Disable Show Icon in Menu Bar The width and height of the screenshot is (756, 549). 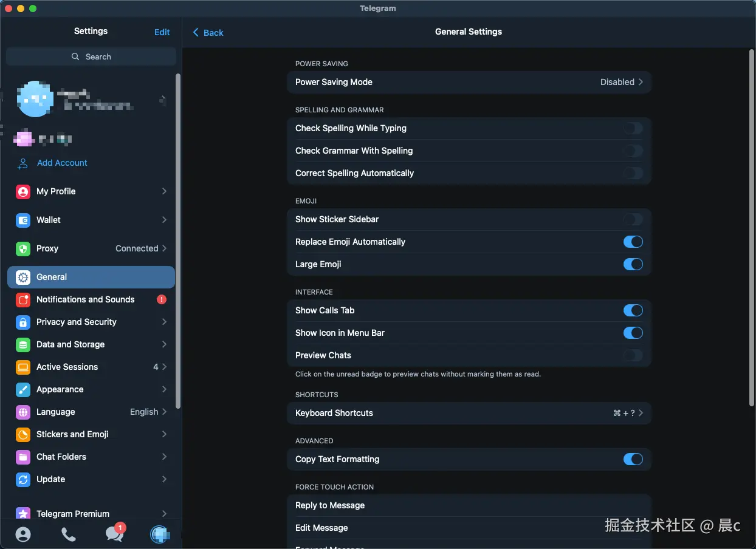633,333
